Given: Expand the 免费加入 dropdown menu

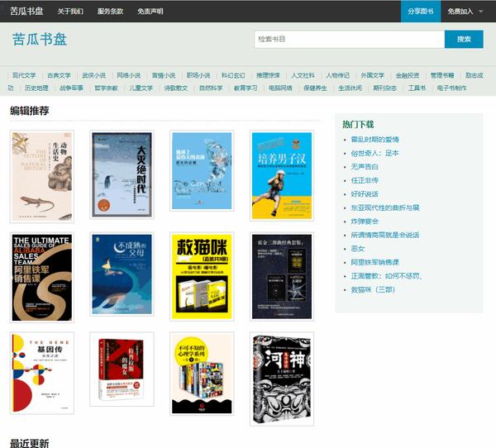Looking at the screenshot, I should 465,12.
